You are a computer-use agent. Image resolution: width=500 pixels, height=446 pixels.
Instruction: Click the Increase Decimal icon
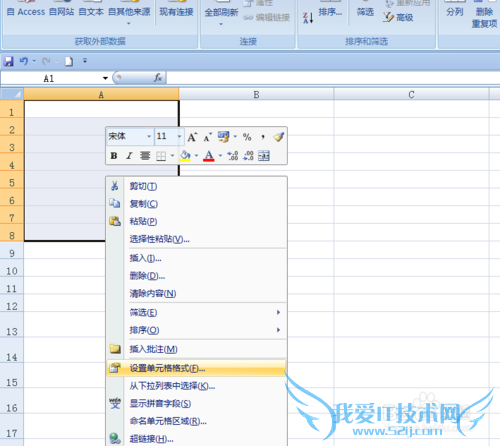[232, 156]
